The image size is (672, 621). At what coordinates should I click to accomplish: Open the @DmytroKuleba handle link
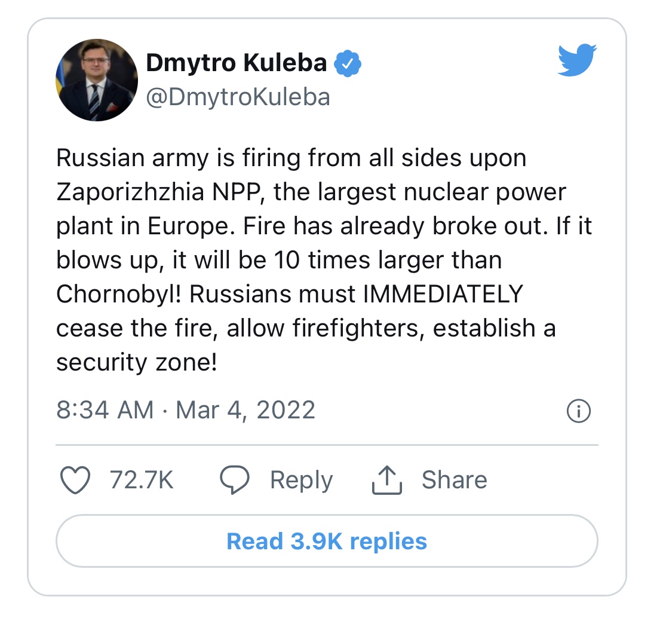[238, 97]
